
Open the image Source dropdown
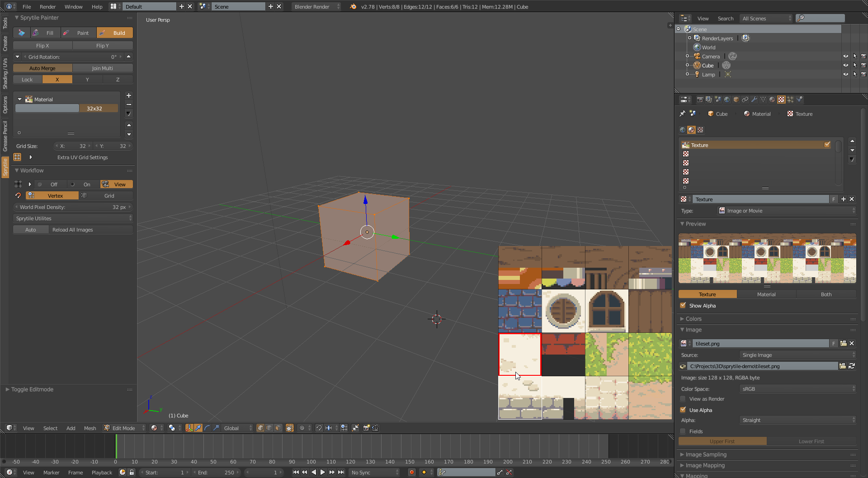(797, 355)
